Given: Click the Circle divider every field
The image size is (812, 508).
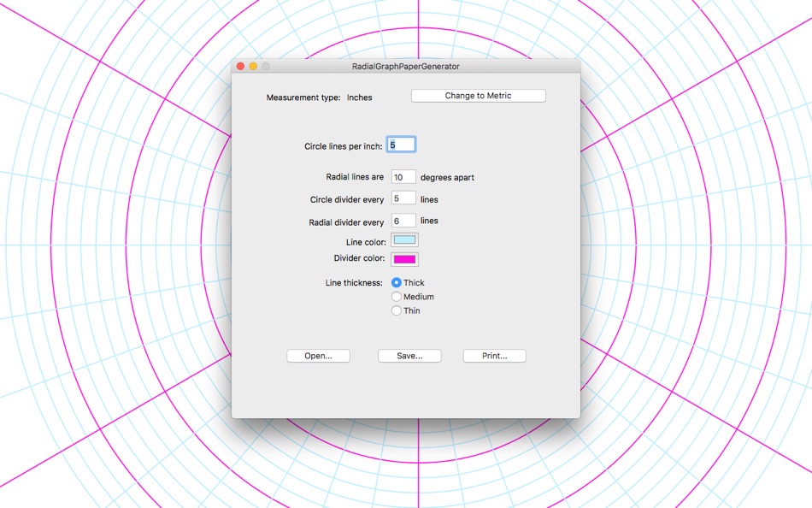Looking at the screenshot, I should [x=403, y=198].
